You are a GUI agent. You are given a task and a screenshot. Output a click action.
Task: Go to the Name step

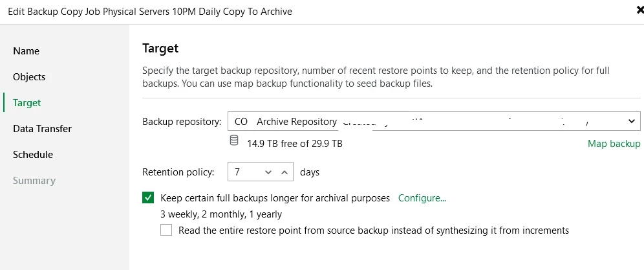click(27, 51)
